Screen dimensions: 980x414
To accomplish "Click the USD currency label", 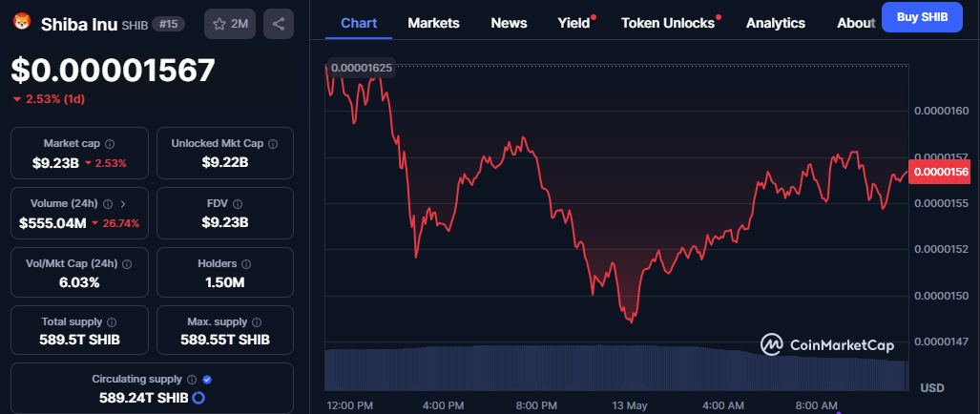I will 932,388.
